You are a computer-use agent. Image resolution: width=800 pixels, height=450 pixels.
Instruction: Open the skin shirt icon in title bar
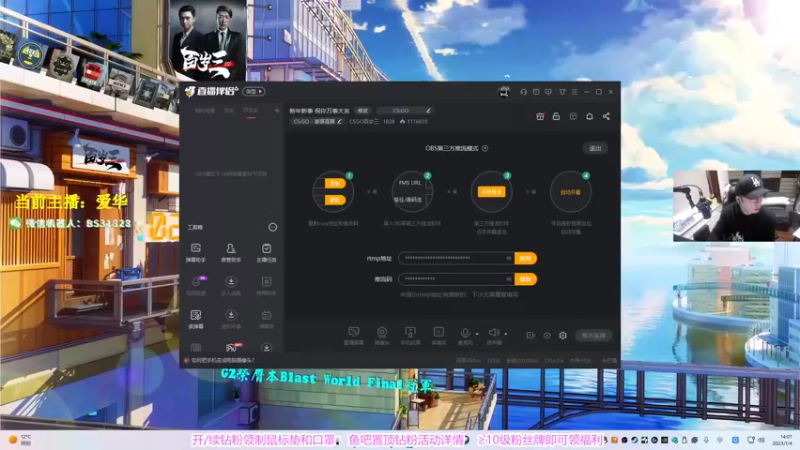tap(562, 92)
